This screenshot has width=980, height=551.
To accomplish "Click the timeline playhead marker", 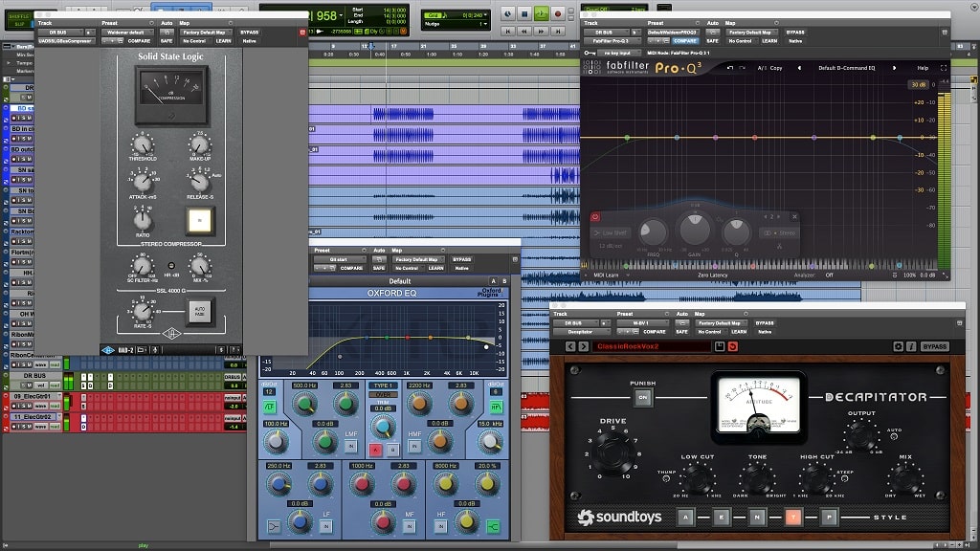I will pos(371,46).
